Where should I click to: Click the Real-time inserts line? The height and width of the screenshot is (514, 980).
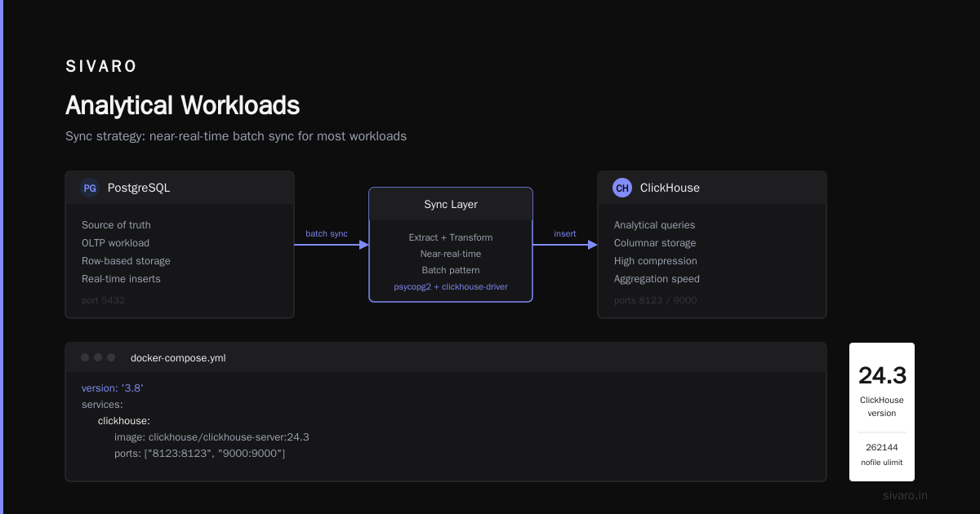pos(121,279)
